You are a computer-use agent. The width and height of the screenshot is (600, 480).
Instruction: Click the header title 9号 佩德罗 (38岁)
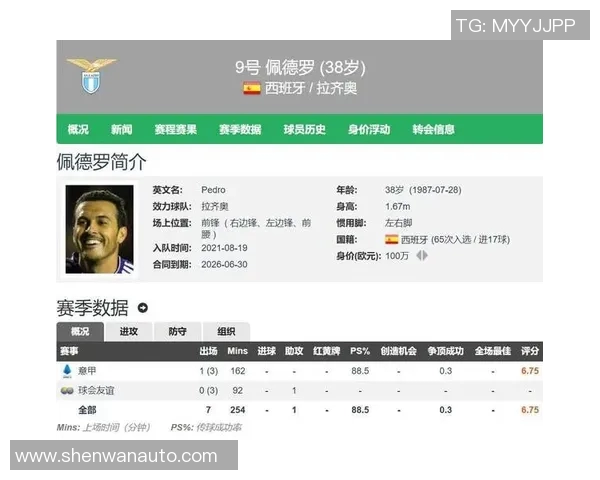coord(300,68)
